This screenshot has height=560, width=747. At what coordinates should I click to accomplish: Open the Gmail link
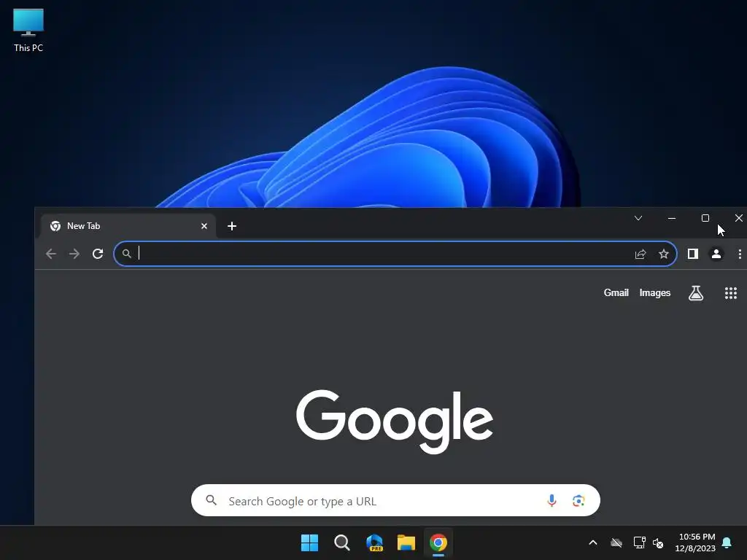click(616, 293)
